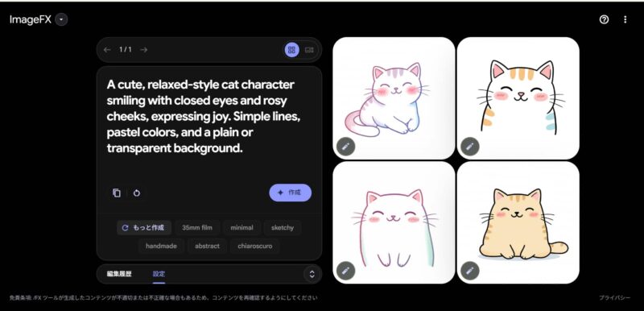Open the three-dot more options menu

tap(625, 19)
